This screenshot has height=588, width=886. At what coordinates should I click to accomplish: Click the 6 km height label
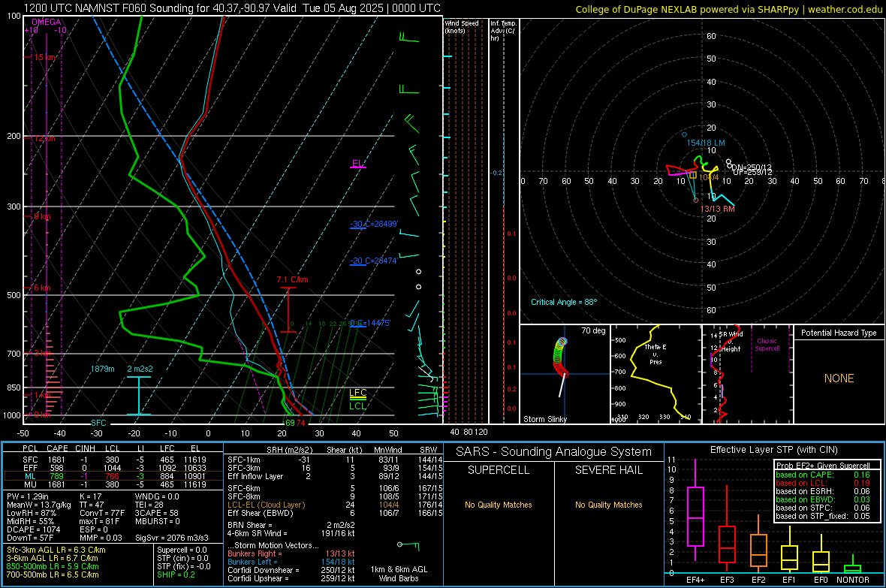pyautogui.click(x=42, y=288)
